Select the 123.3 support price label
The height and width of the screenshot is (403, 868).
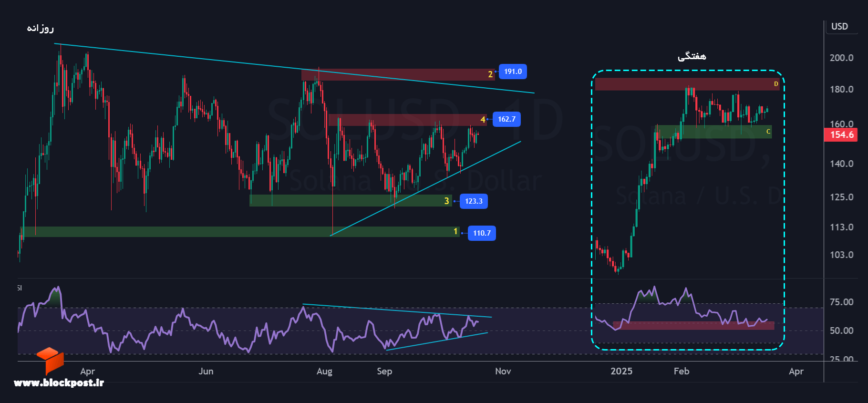[474, 201]
